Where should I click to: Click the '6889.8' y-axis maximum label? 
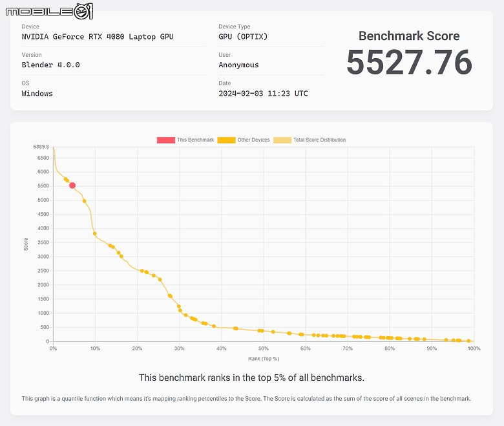click(x=41, y=147)
